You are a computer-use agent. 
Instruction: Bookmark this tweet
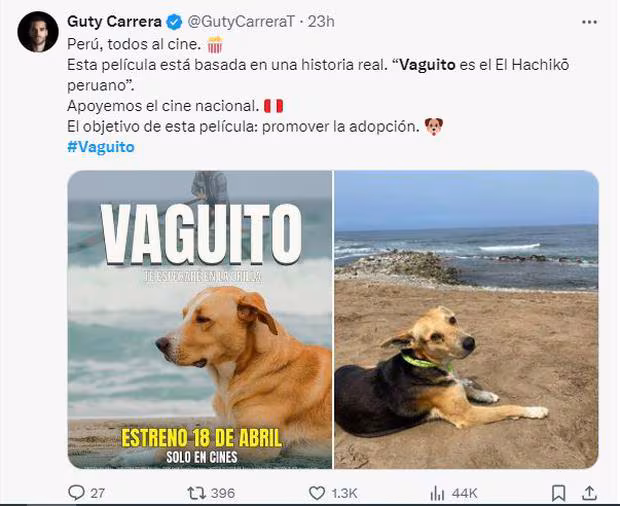click(x=558, y=493)
